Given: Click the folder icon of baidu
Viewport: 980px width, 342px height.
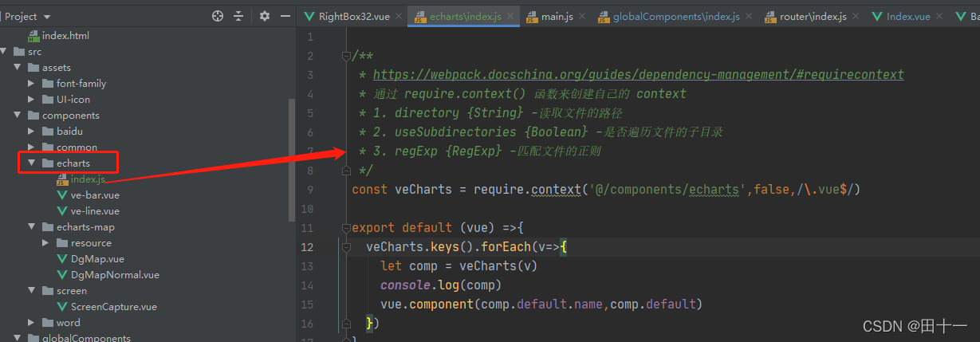Looking at the screenshot, I should click(x=48, y=132).
